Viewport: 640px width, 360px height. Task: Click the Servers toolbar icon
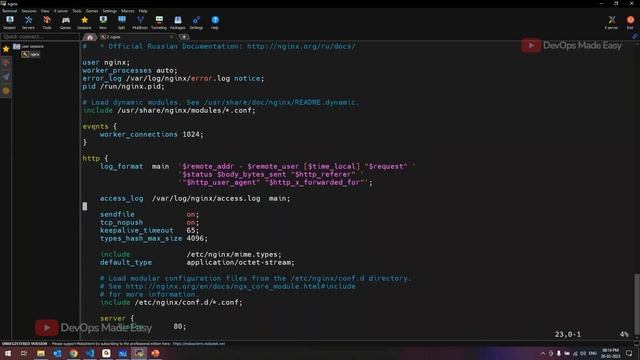pyautogui.click(x=28, y=22)
